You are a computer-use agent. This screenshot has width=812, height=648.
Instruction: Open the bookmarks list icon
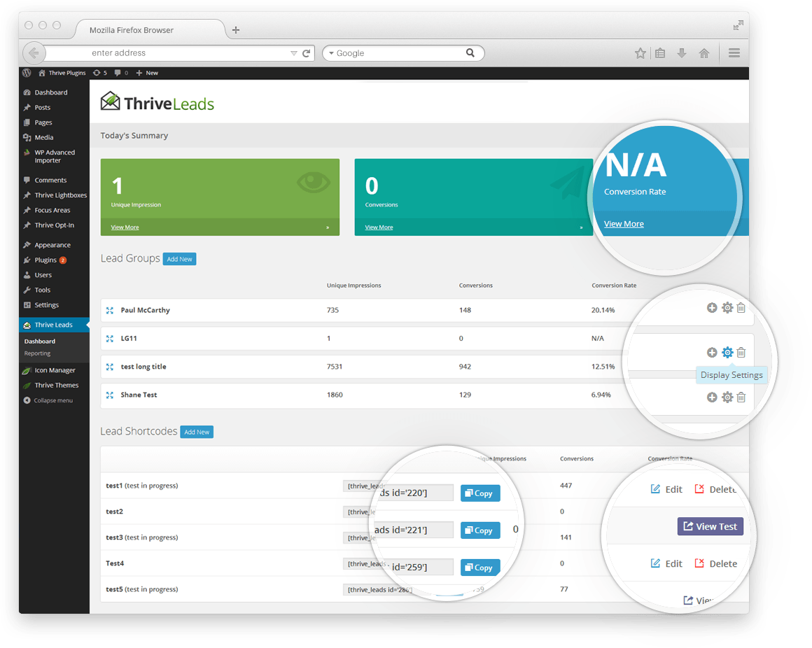660,52
